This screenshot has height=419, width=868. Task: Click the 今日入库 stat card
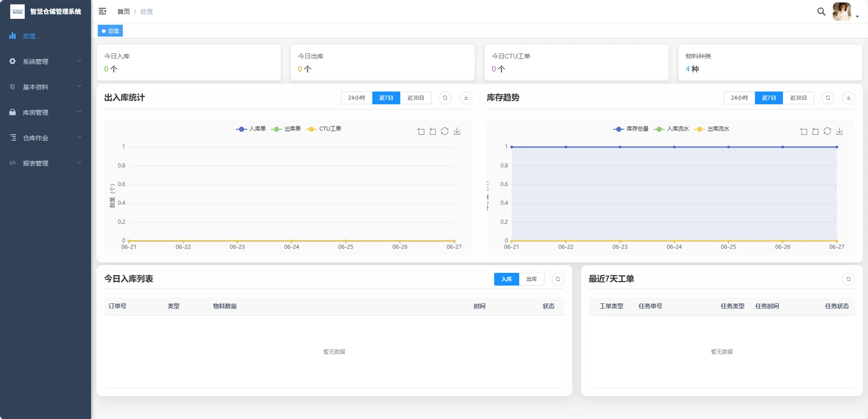tap(189, 62)
